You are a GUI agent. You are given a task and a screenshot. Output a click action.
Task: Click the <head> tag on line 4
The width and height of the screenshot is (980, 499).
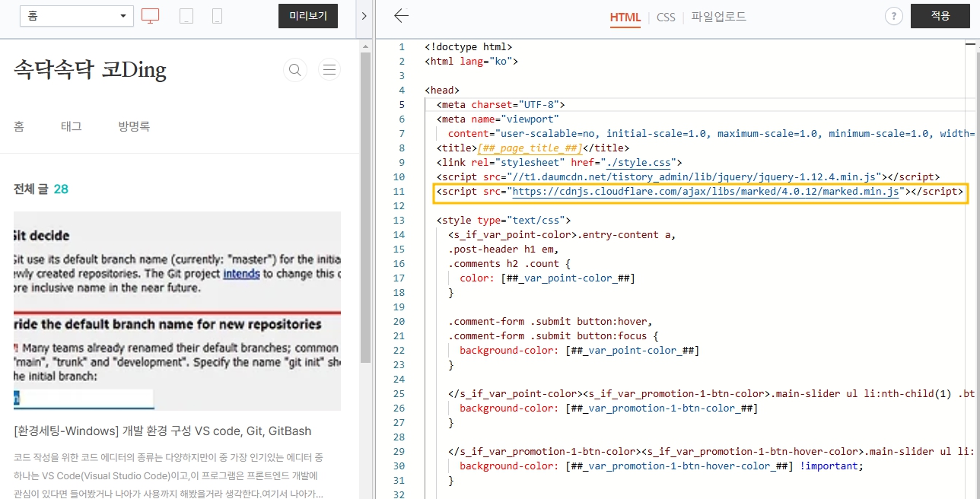point(442,91)
